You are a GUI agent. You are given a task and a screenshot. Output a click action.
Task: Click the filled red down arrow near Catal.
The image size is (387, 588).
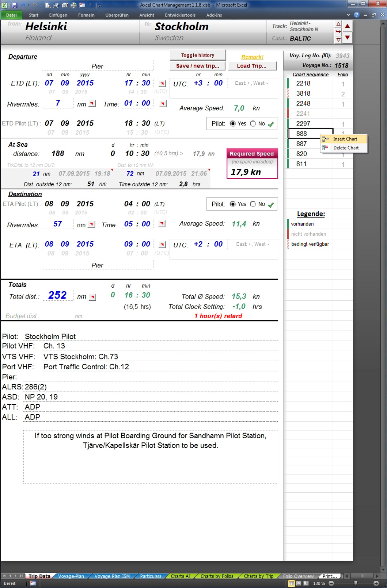347,38
